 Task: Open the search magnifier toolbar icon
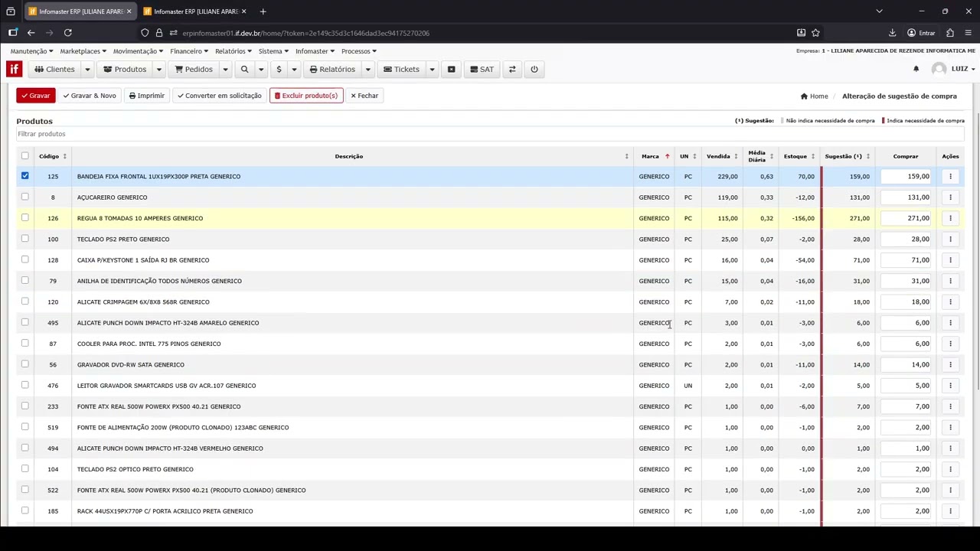[x=244, y=70]
